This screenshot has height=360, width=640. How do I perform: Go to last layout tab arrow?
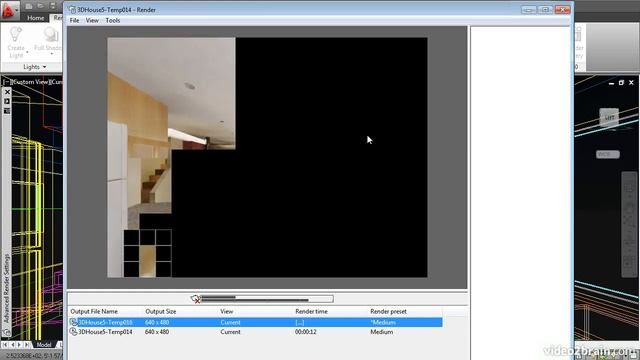tap(27, 345)
